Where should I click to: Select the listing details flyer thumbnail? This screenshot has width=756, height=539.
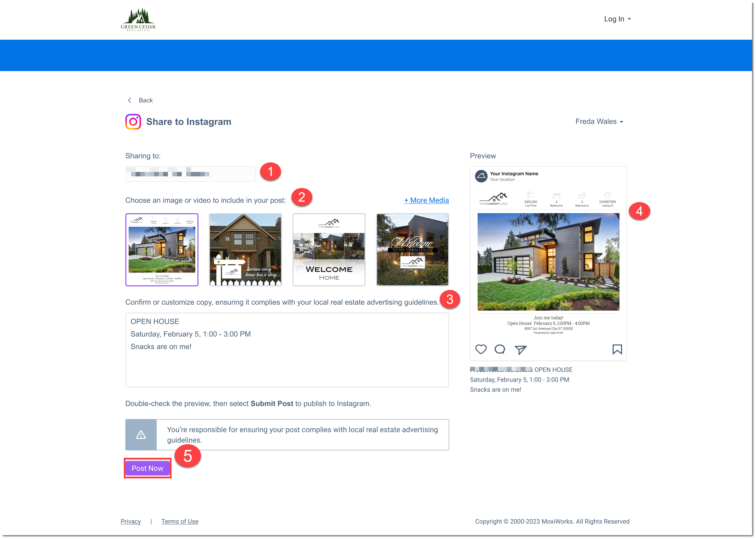162,250
